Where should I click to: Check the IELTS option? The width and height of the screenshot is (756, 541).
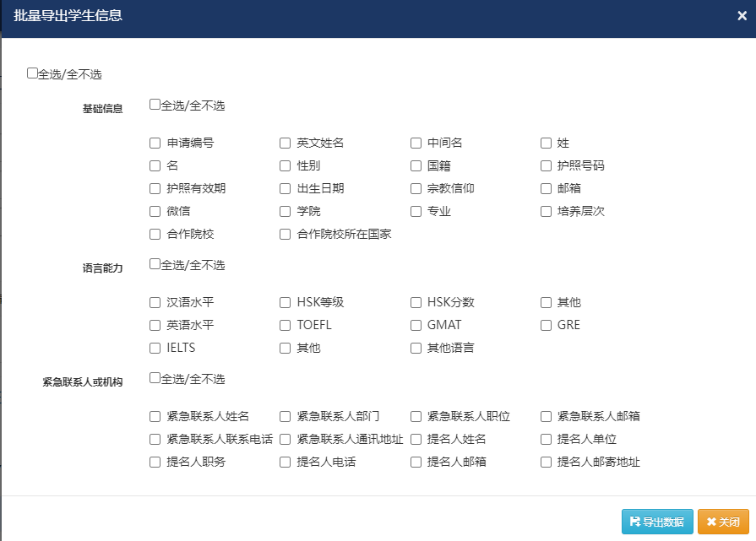[155, 349]
